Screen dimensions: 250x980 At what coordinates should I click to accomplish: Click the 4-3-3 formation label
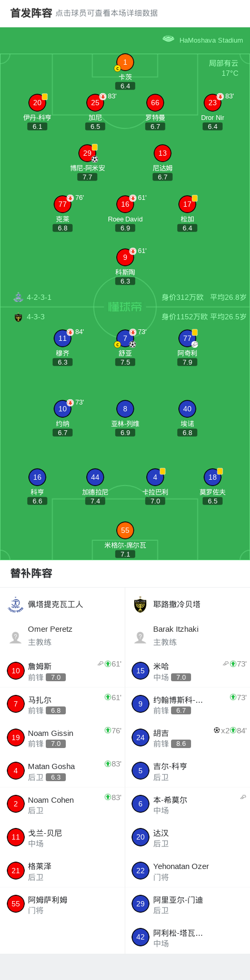click(36, 317)
